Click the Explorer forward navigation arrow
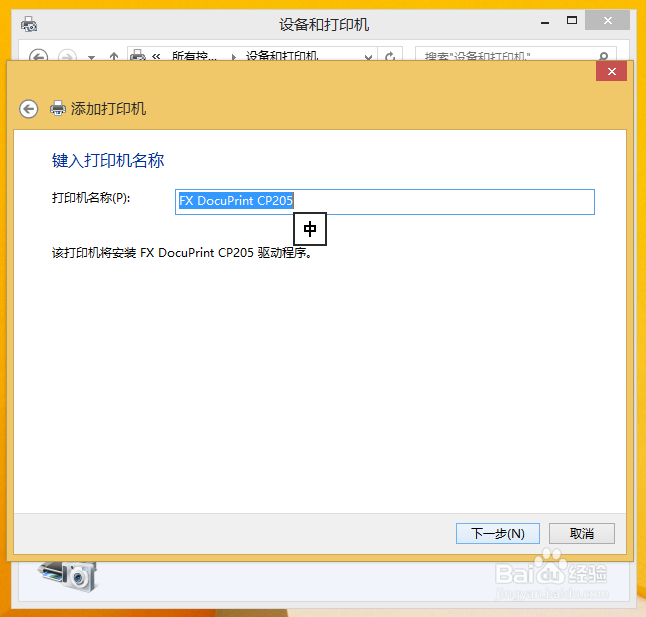Screen dimensions: 646x617 tap(67, 56)
